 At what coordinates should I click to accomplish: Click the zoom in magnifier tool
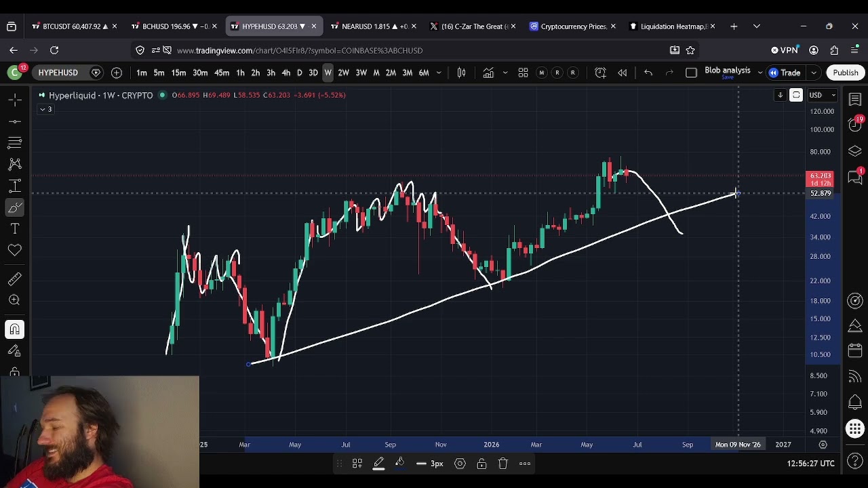(x=14, y=300)
